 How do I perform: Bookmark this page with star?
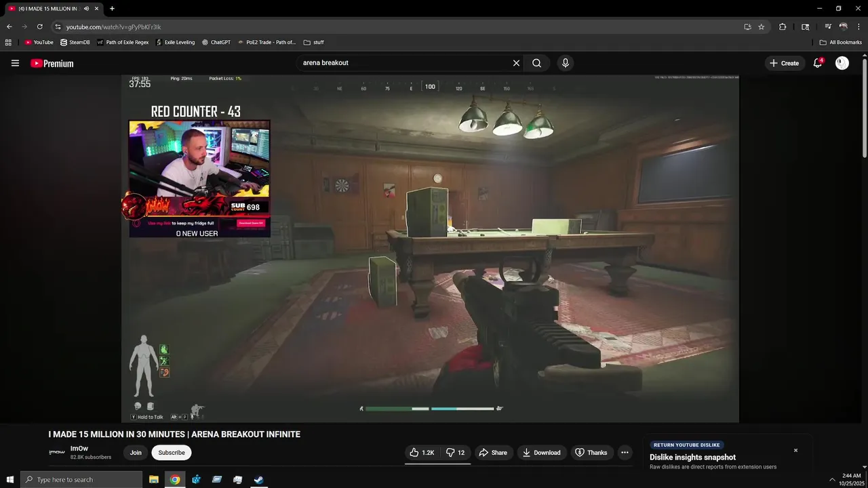click(x=762, y=26)
